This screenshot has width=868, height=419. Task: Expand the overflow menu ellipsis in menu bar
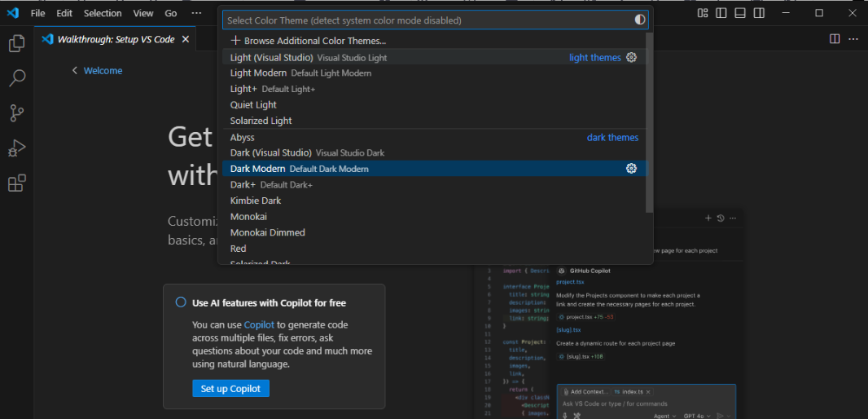(x=196, y=13)
